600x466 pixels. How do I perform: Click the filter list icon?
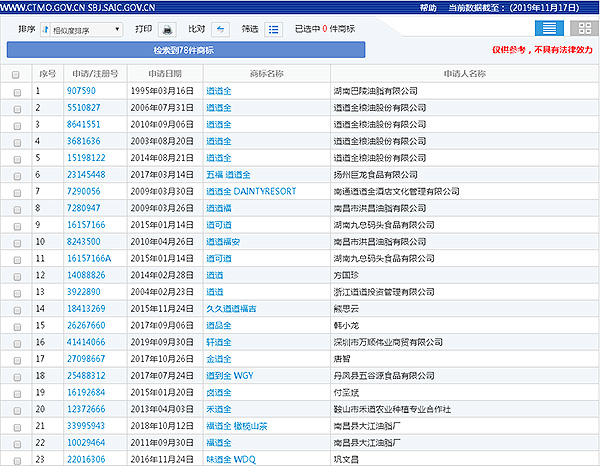click(x=274, y=30)
